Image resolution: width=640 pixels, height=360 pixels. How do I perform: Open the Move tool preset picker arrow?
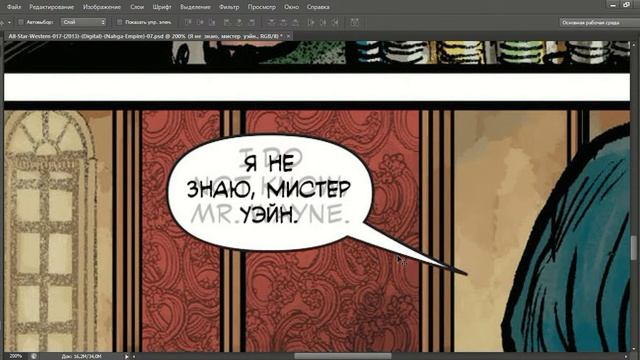[9, 22]
